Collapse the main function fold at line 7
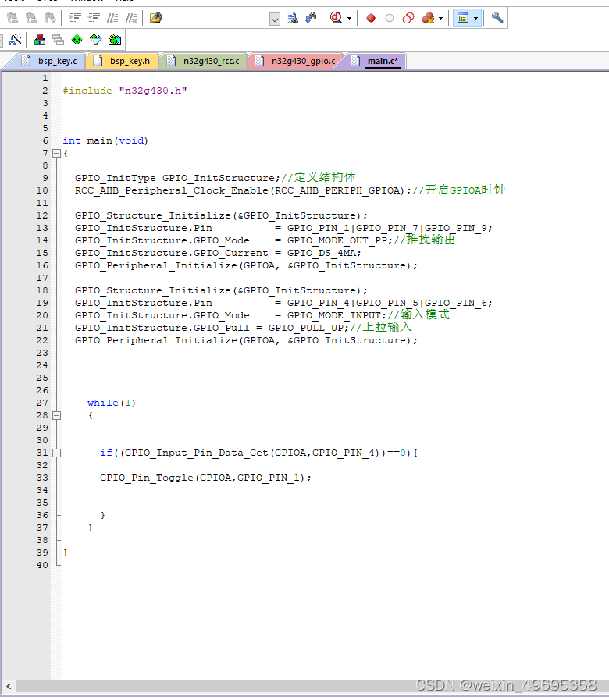The width and height of the screenshot is (609, 700). 56,153
